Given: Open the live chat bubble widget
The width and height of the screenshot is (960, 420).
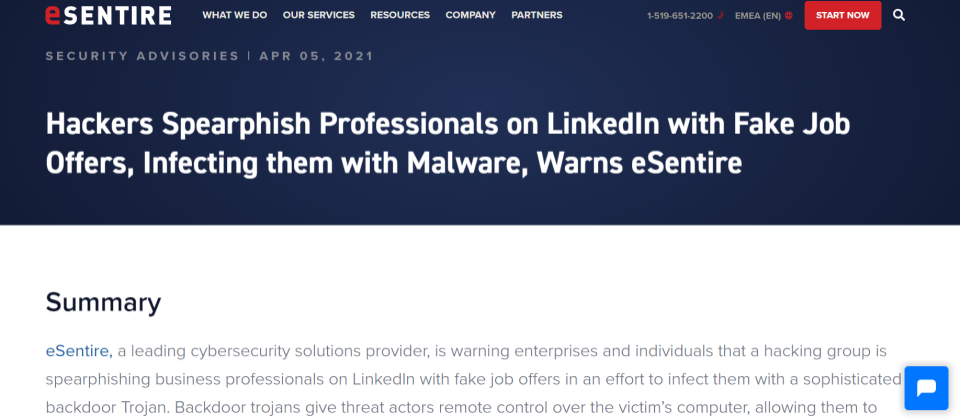Looking at the screenshot, I should (926, 388).
